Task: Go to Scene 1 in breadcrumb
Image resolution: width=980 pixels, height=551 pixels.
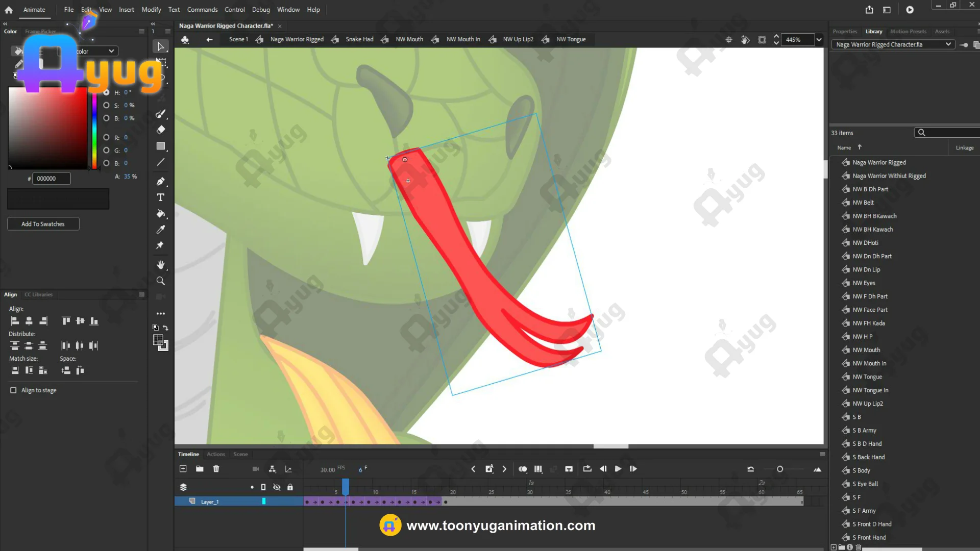Action: tap(238, 39)
